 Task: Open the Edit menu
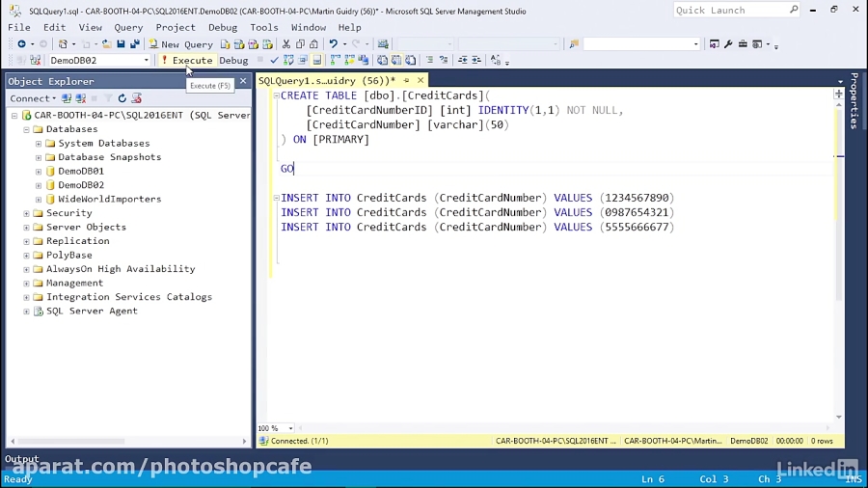(x=54, y=27)
